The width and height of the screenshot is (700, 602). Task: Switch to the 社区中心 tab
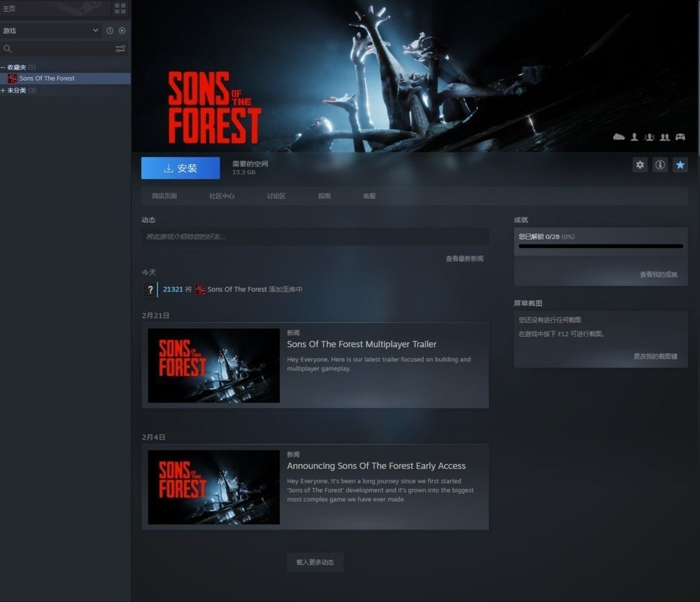222,196
